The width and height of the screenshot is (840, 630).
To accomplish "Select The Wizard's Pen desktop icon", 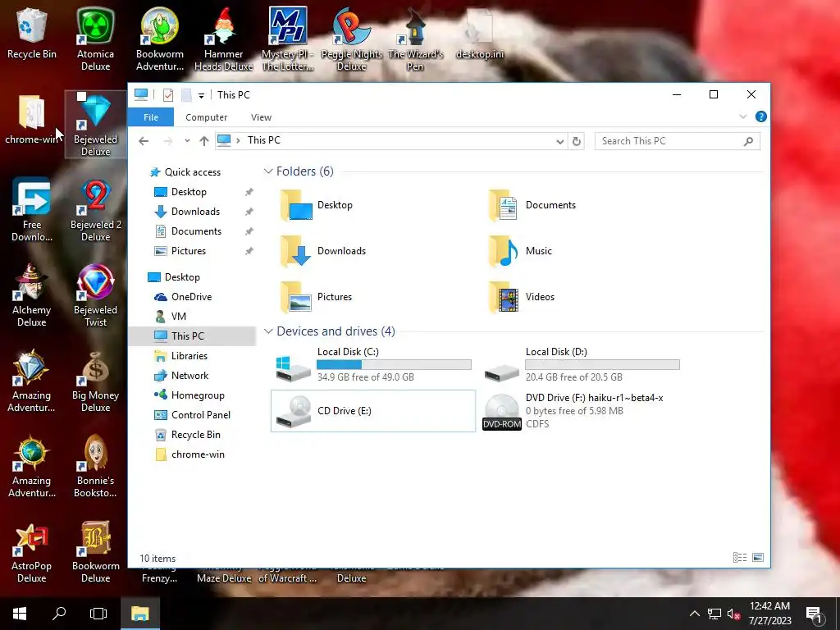I will [416, 39].
